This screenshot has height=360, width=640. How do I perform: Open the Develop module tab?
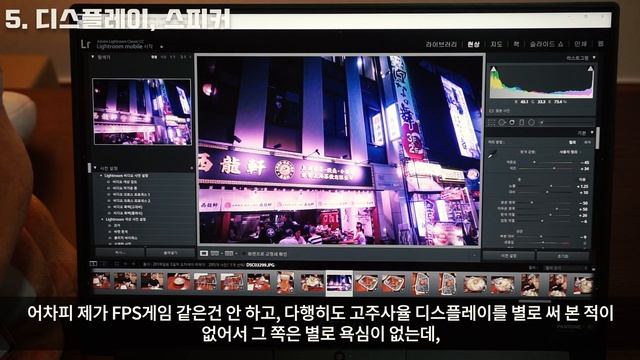[x=473, y=44]
